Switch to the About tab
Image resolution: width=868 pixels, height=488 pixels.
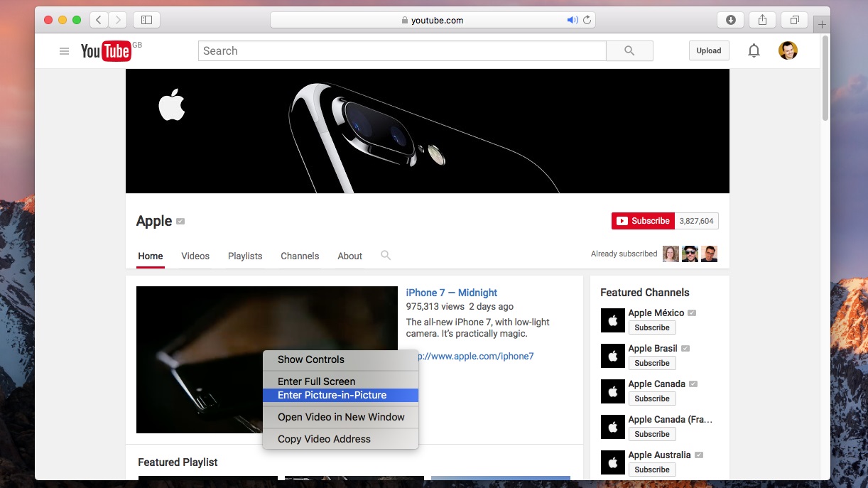click(349, 256)
